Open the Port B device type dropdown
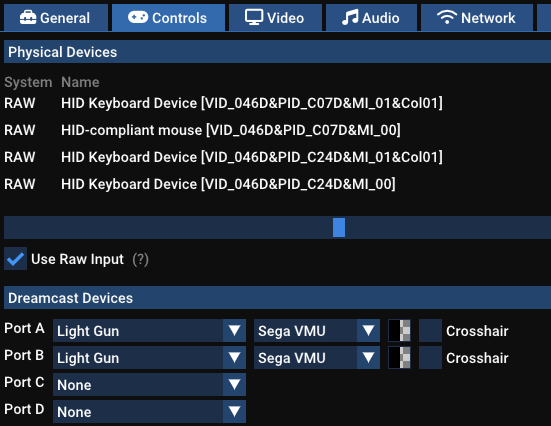 pyautogui.click(x=149, y=358)
